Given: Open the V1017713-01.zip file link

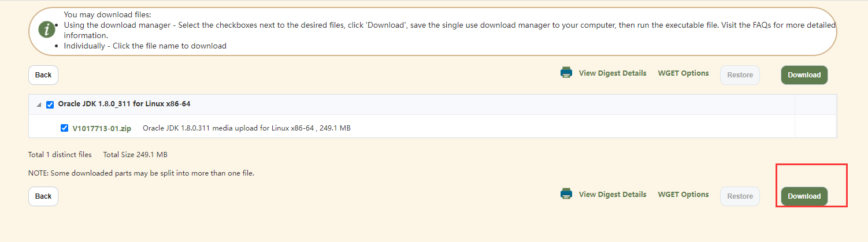Looking at the screenshot, I should tap(102, 128).
